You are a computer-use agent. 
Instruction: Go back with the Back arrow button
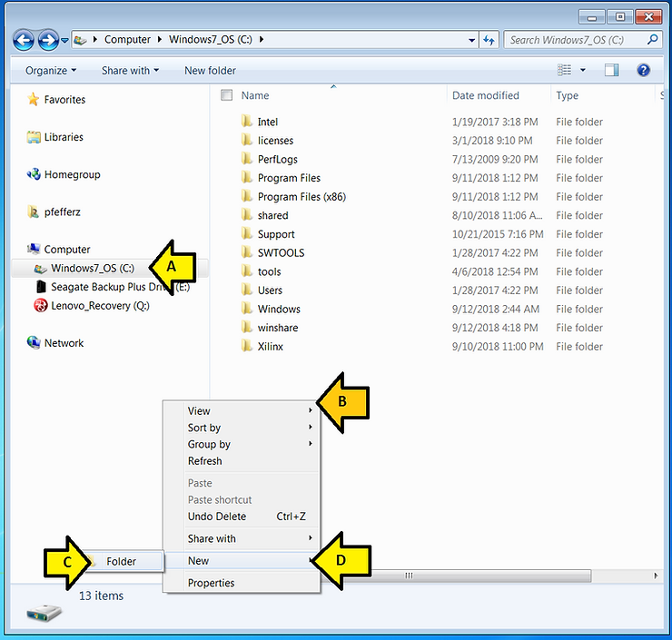click(24, 40)
